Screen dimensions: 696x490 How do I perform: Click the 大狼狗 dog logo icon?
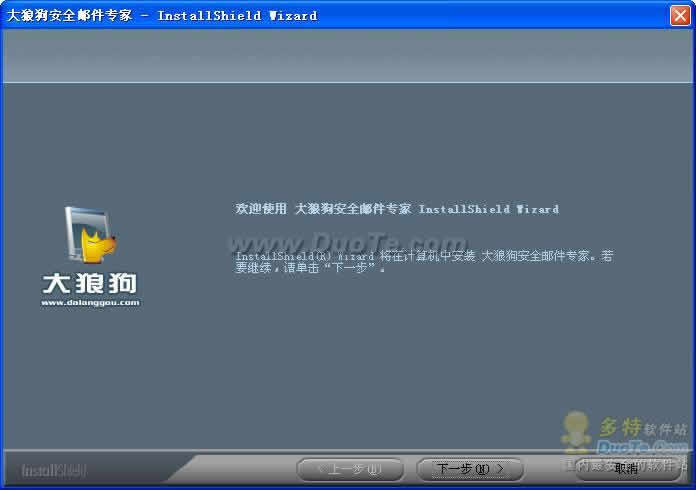click(90, 235)
